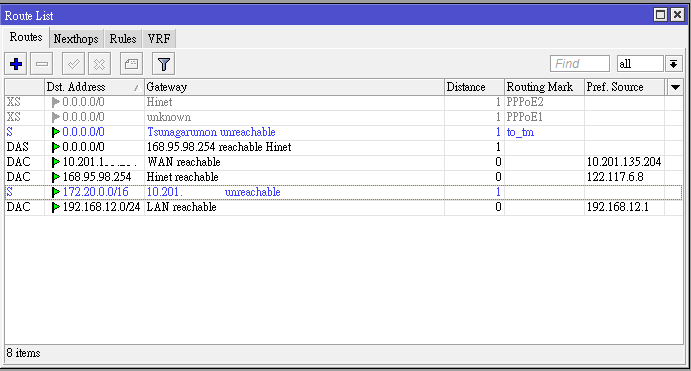Screen dimensions: 691x371
Task: Click the green flag icon of 192.168.12.0/24 row
Action: 56,207
